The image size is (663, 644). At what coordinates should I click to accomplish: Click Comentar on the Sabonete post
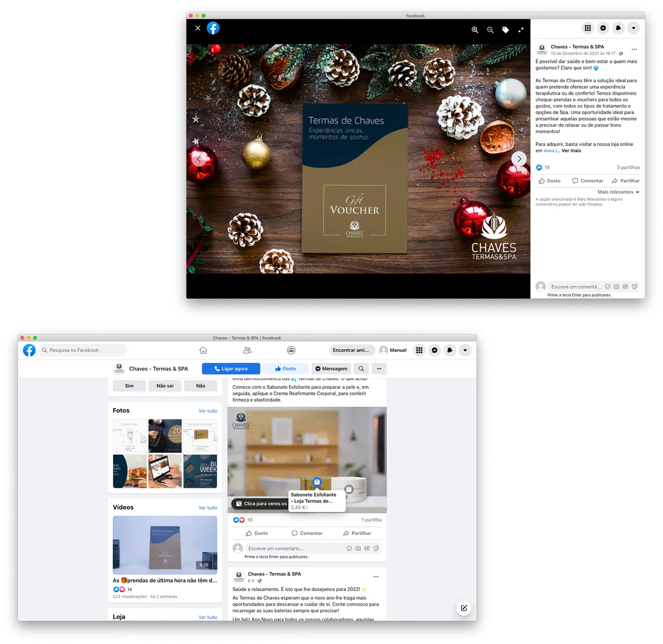pyautogui.click(x=307, y=533)
